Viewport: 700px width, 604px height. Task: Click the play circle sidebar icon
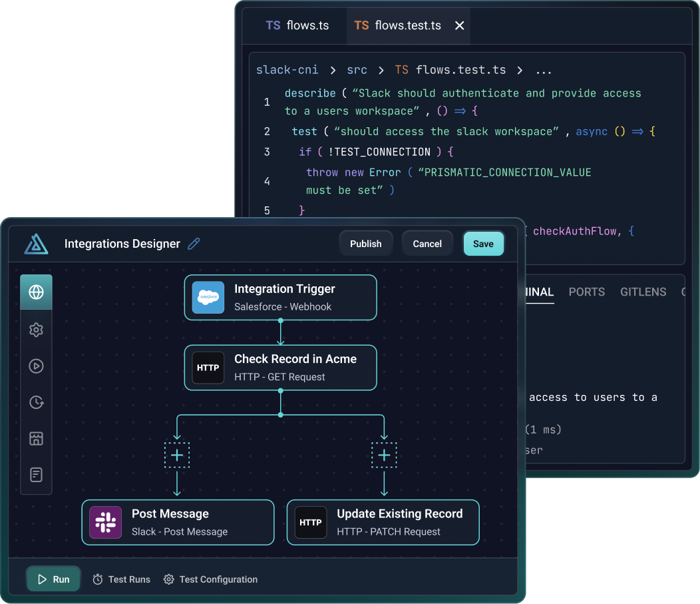point(36,366)
